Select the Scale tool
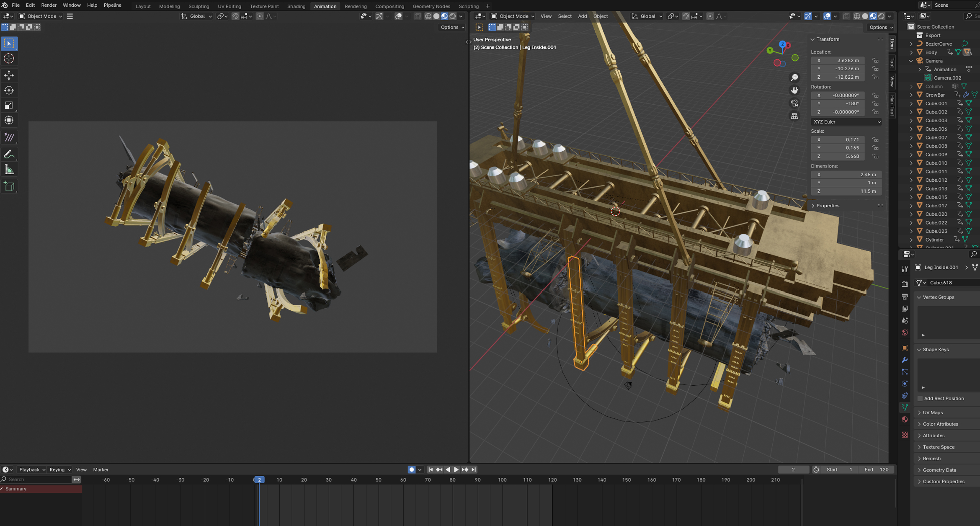 [x=9, y=105]
